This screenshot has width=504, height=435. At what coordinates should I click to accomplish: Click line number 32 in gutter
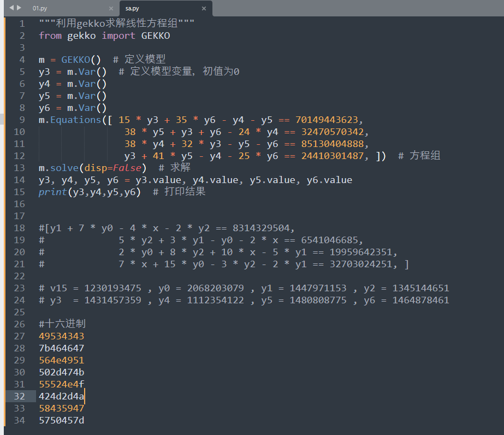19,396
